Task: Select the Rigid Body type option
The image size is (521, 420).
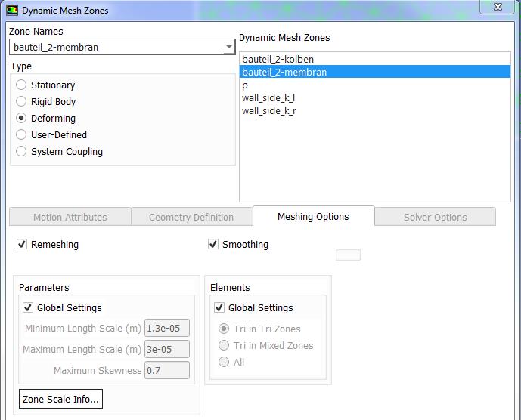Action: point(21,101)
